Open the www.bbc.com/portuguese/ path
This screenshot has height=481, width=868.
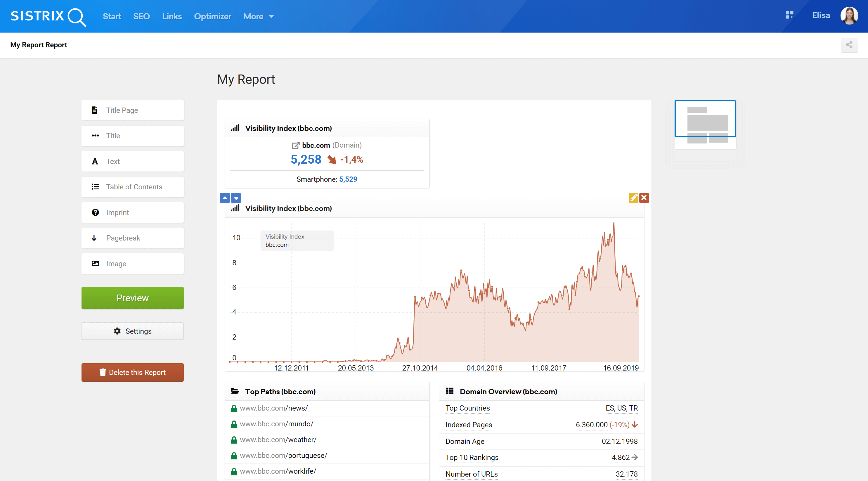point(283,455)
